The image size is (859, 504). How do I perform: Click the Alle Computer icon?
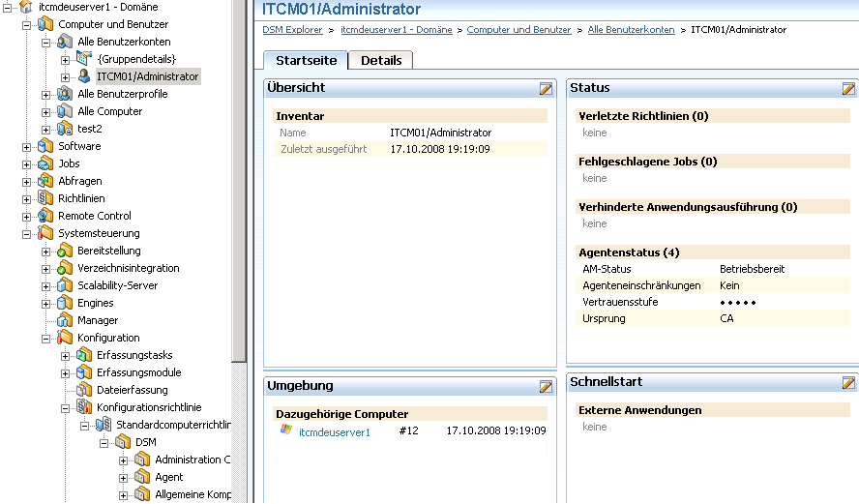coord(65,111)
